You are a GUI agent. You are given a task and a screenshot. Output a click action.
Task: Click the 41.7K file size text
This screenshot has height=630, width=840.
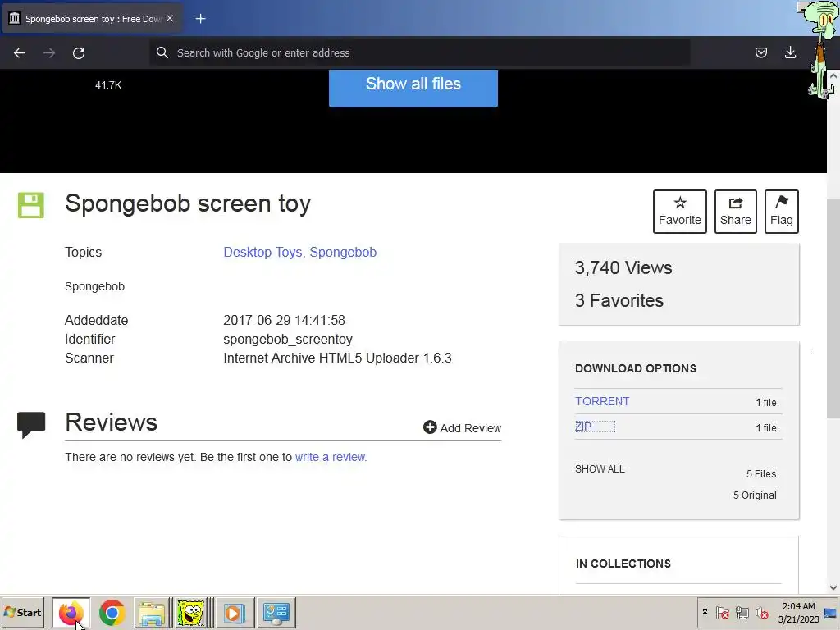point(108,85)
